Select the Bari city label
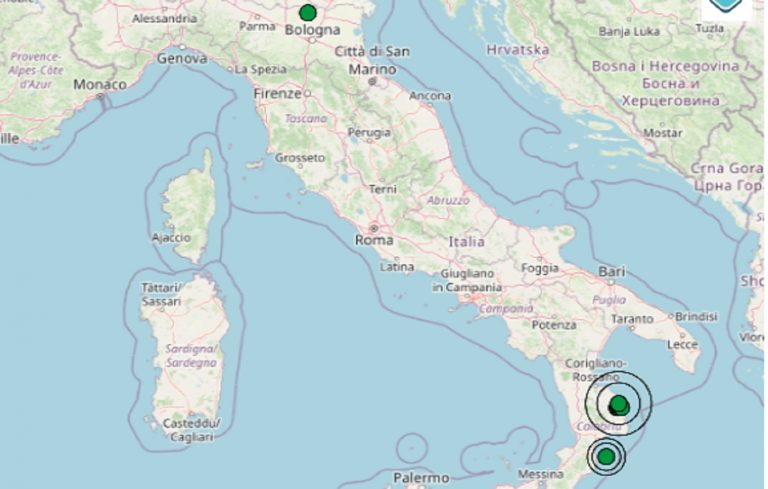Viewport: 768px width, 489px height. (x=610, y=271)
